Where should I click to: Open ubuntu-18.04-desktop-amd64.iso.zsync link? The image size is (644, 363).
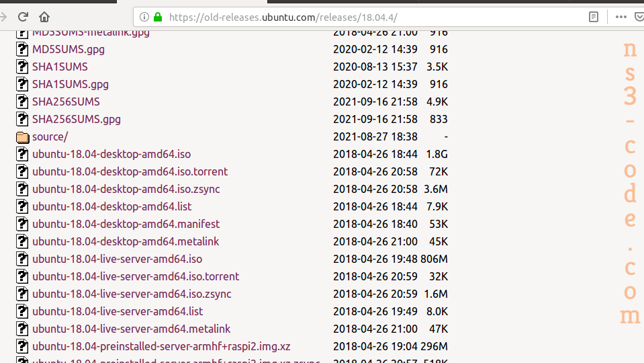(x=126, y=189)
